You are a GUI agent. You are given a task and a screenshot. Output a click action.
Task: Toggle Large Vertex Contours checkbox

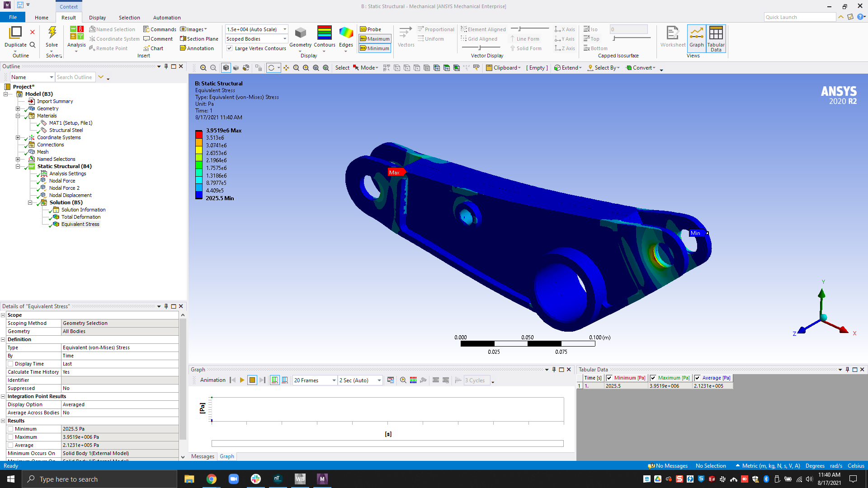pyautogui.click(x=230, y=48)
